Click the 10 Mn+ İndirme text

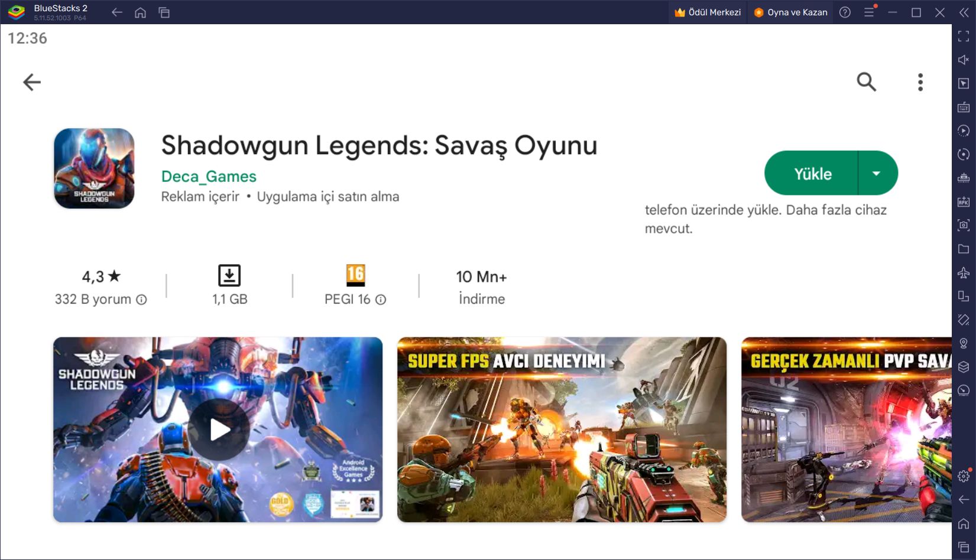click(481, 288)
